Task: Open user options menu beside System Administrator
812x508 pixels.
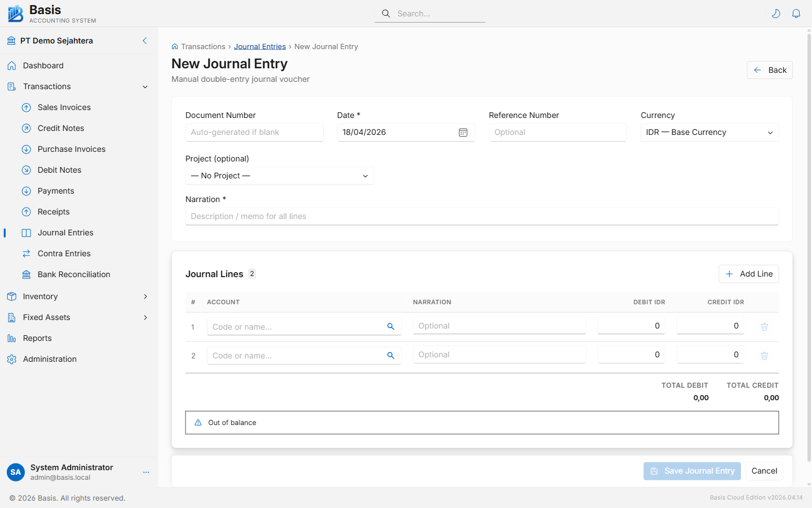Action: click(x=146, y=472)
